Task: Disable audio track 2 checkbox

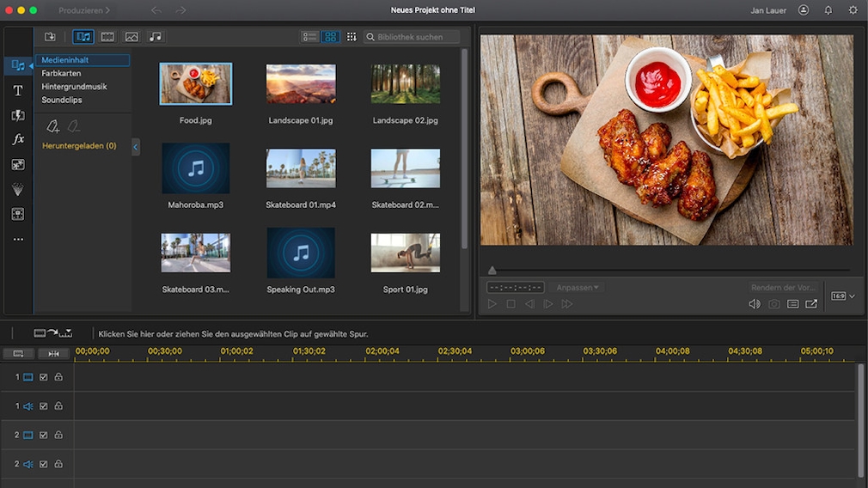Action: 43,464
